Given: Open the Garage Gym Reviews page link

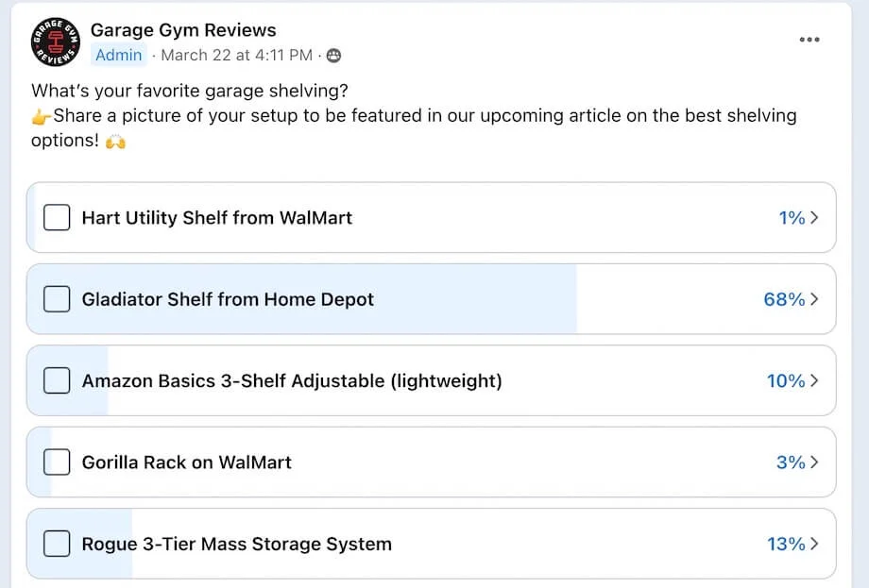Looking at the screenshot, I should pos(183,29).
